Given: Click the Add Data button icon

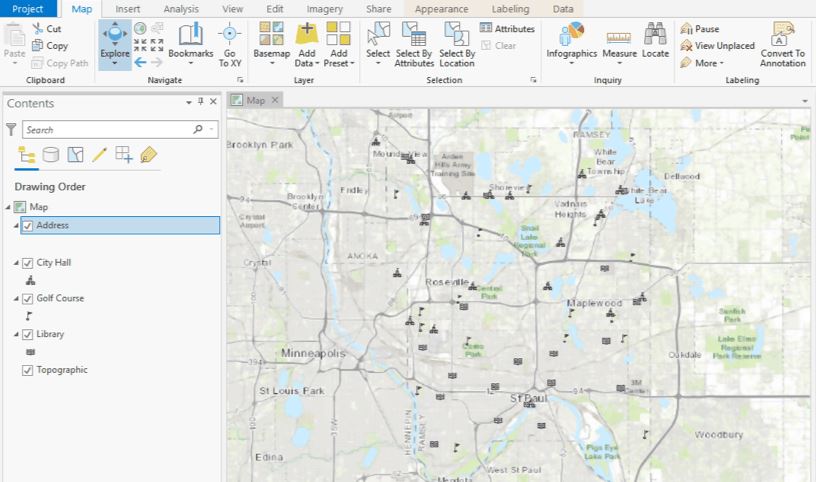Looking at the screenshot, I should [x=307, y=34].
